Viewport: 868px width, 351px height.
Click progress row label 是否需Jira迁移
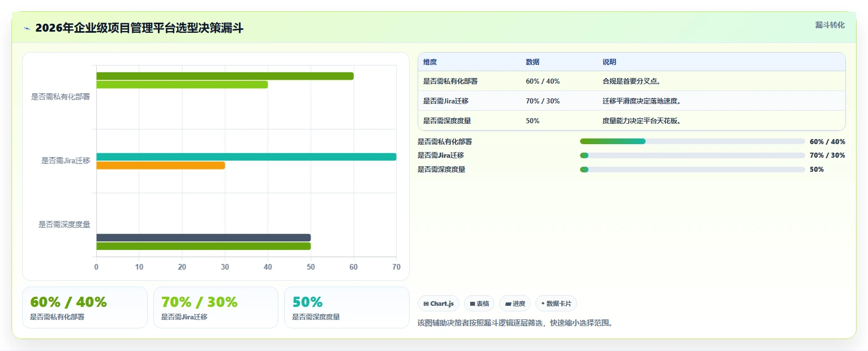[x=441, y=155]
